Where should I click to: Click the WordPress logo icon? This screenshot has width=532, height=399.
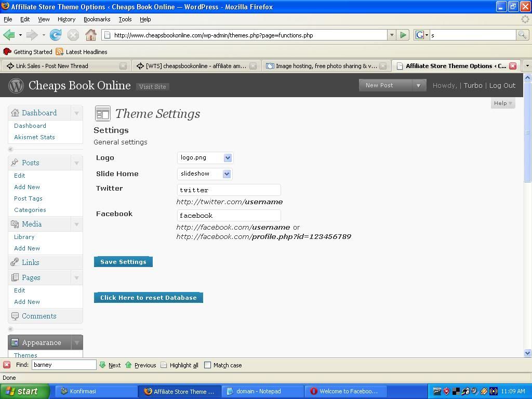16,85
